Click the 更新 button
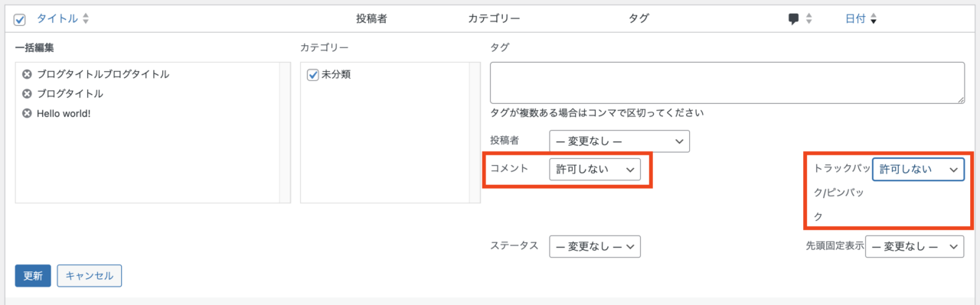 pyautogui.click(x=33, y=276)
